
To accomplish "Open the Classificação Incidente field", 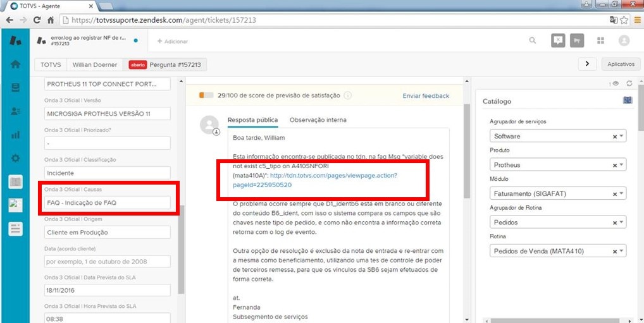I will pyautogui.click(x=107, y=173).
